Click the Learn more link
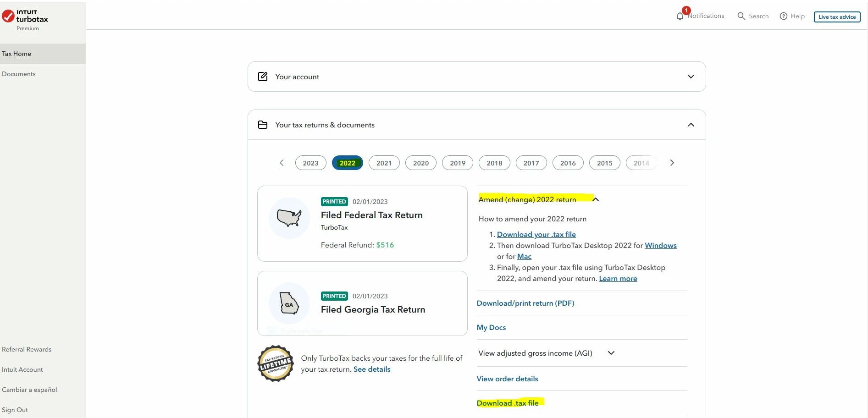Viewport: 868px width, 418px height. 618,278
